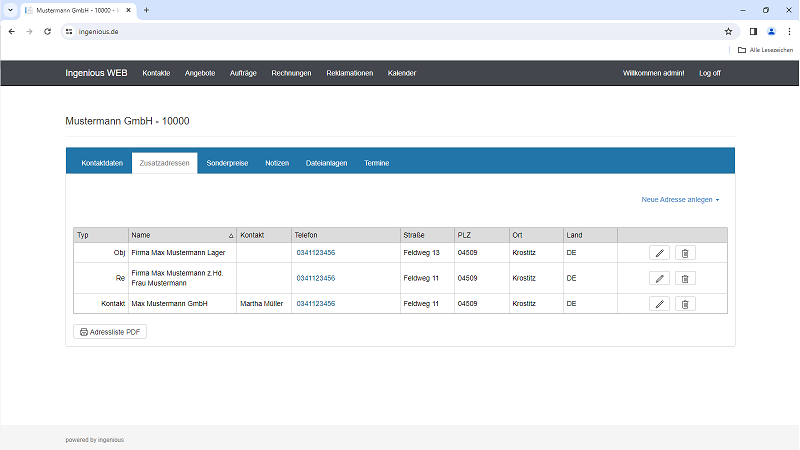Image resolution: width=800 pixels, height=450 pixels.
Task: Select the Max Mustermann GmbH name cell
Action: coord(182,304)
